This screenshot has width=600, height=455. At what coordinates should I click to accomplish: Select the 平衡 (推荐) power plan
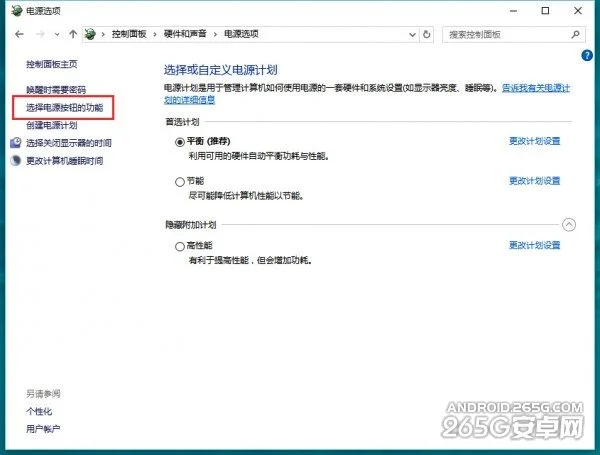pos(180,142)
